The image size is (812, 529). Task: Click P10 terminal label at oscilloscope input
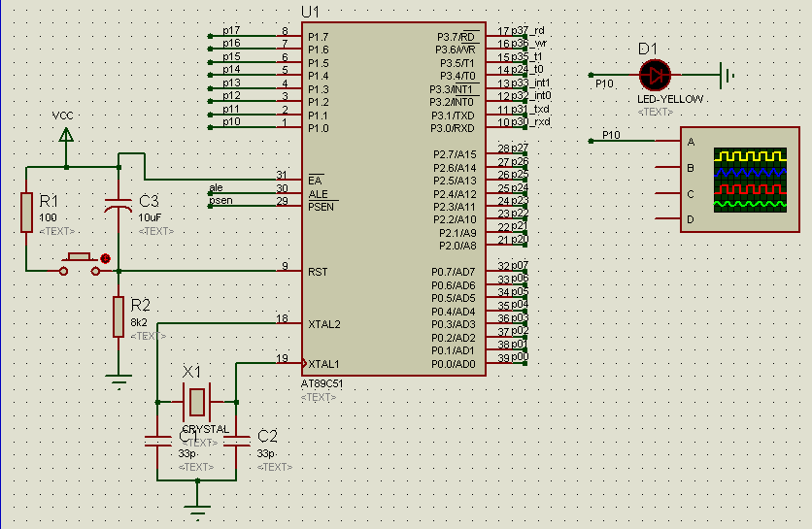tap(611, 135)
